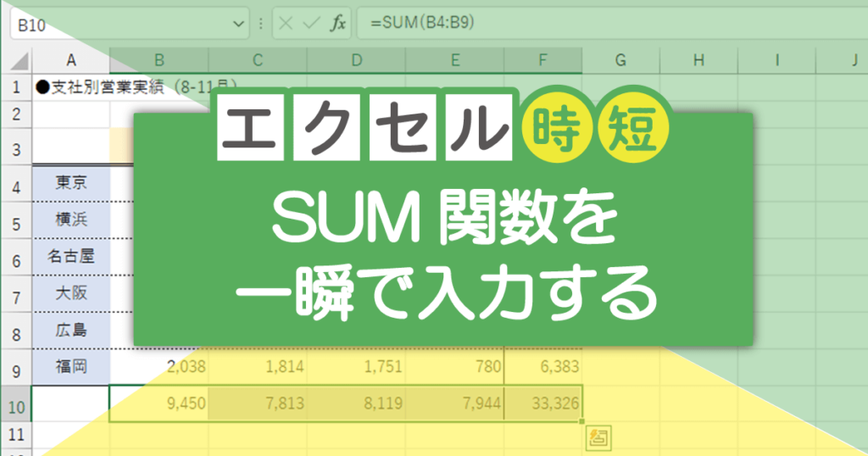The image size is (868, 456).
Task: Select the 名古屋 cell in column A
Action: click(x=70, y=259)
